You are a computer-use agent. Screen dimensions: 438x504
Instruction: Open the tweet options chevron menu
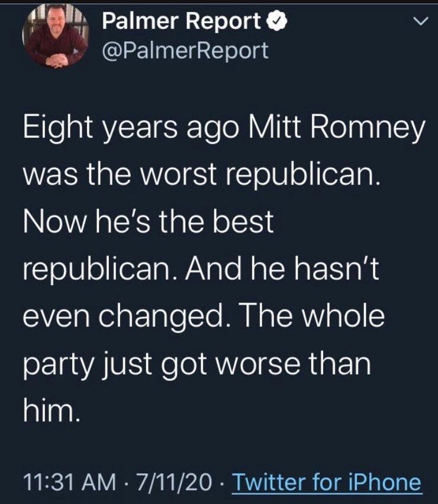[x=421, y=21]
